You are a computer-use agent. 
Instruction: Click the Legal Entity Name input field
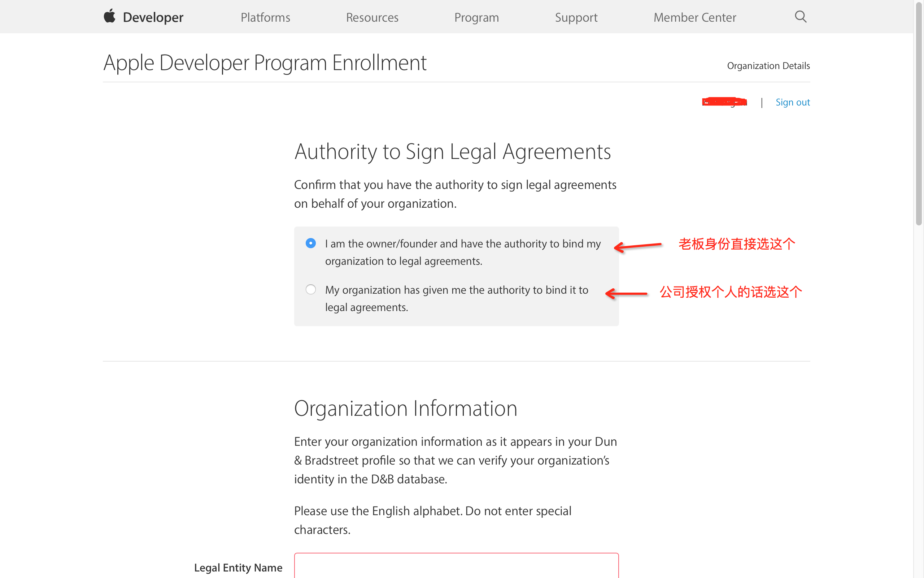pos(456,565)
